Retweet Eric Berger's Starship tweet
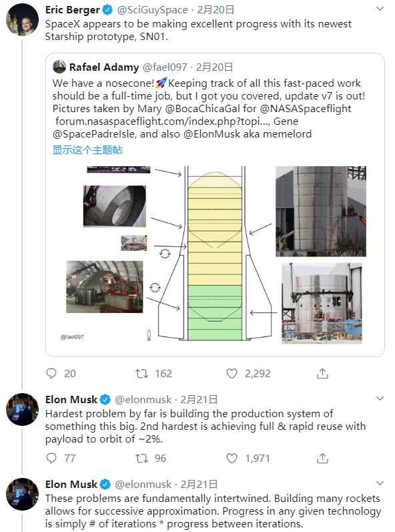This screenshot has width=395, height=532. click(141, 374)
